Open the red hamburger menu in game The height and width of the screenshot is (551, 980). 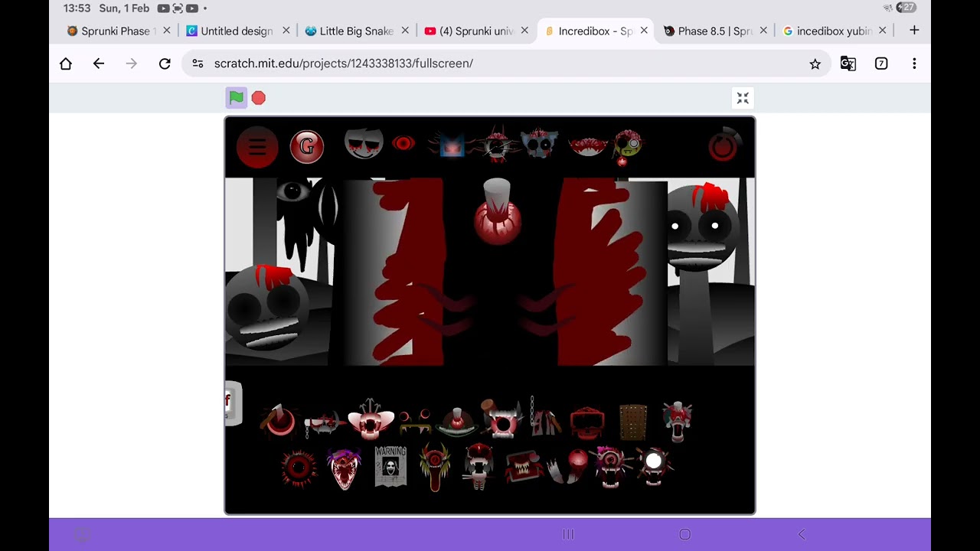coord(257,145)
